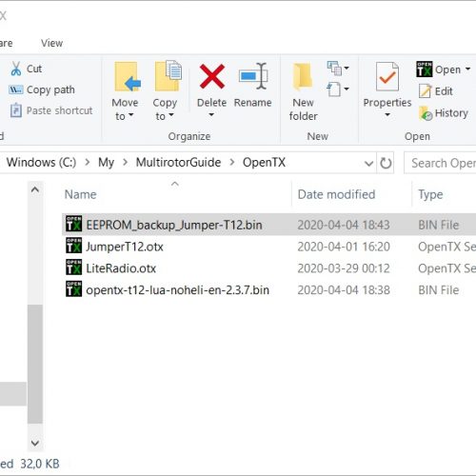Expand the Easy access dropdown arrow
The width and height of the screenshot is (476, 476).
click(x=347, y=89)
